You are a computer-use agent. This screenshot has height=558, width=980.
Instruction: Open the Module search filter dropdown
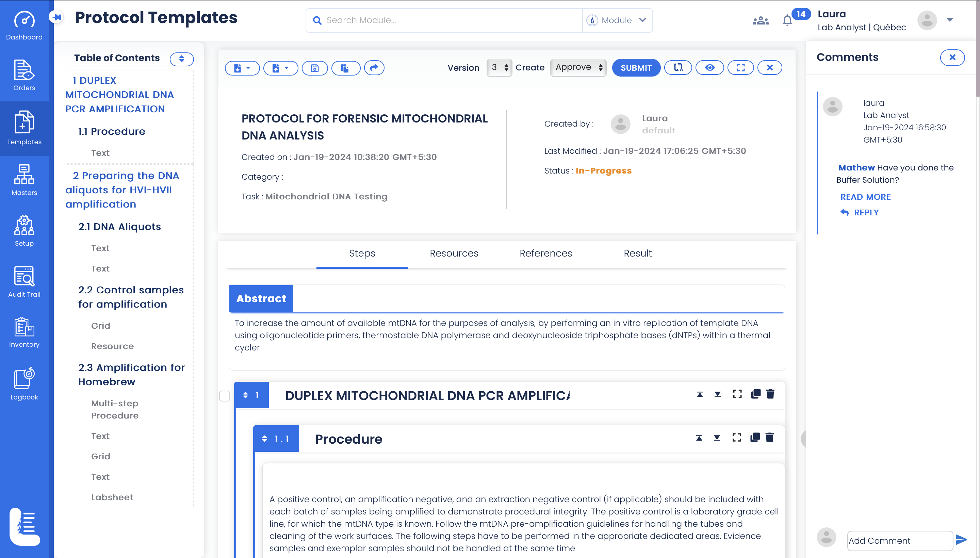(x=618, y=20)
